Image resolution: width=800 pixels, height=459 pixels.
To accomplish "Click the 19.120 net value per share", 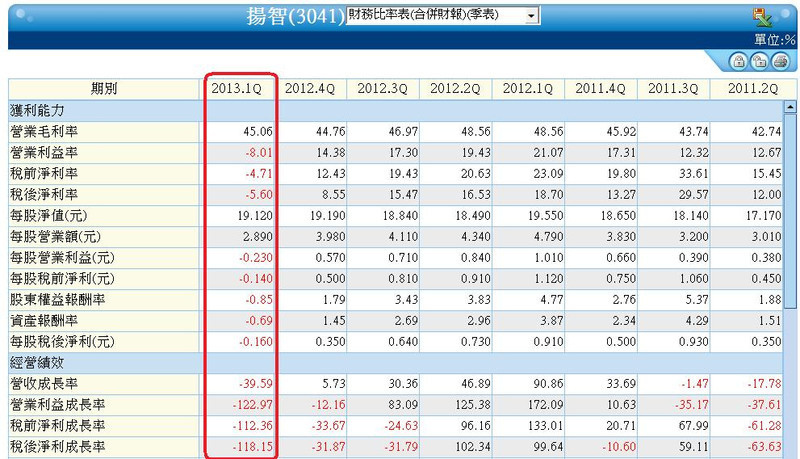I will point(255,216).
